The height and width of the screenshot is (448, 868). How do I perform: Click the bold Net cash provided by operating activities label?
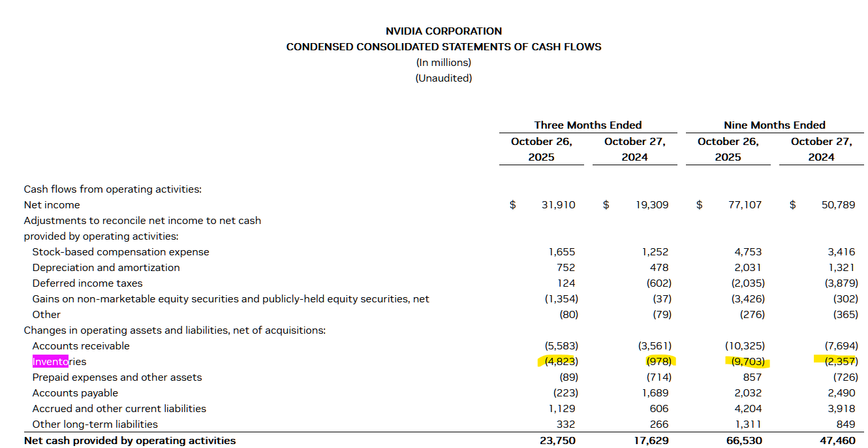tap(130, 441)
